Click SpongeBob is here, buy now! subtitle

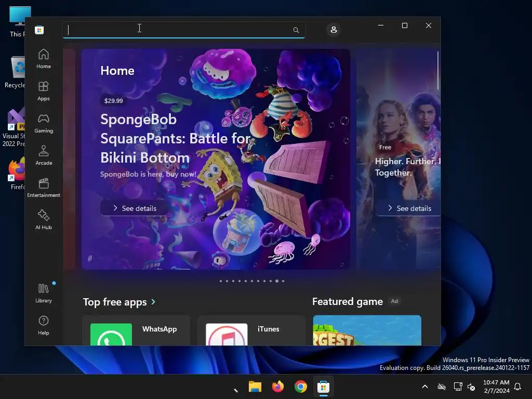(148, 174)
